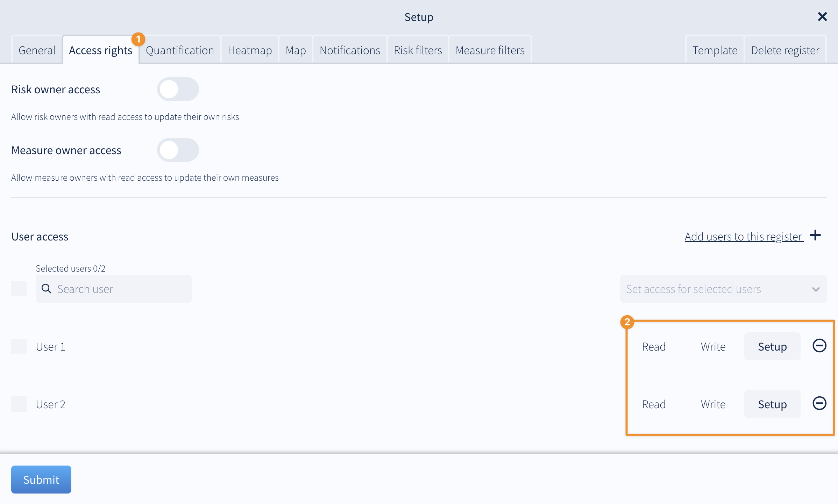838x504 pixels.
Task: Switch to the Quantification tab
Action: pos(180,50)
